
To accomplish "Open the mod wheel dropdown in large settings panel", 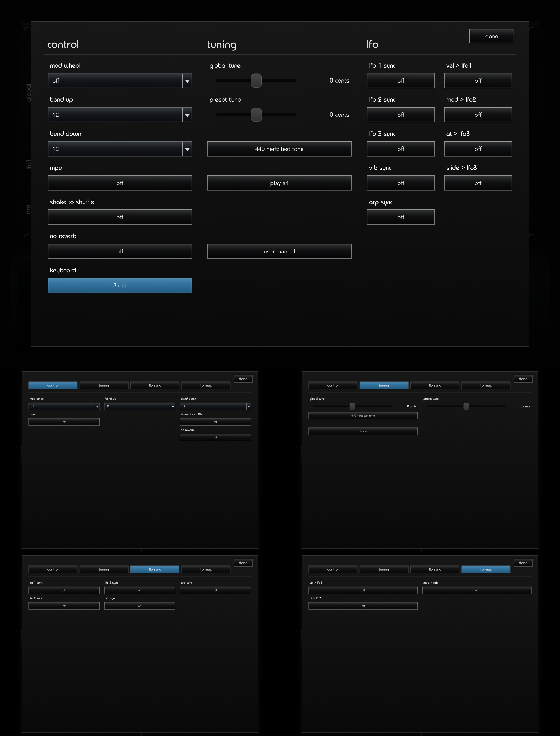I will click(120, 81).
